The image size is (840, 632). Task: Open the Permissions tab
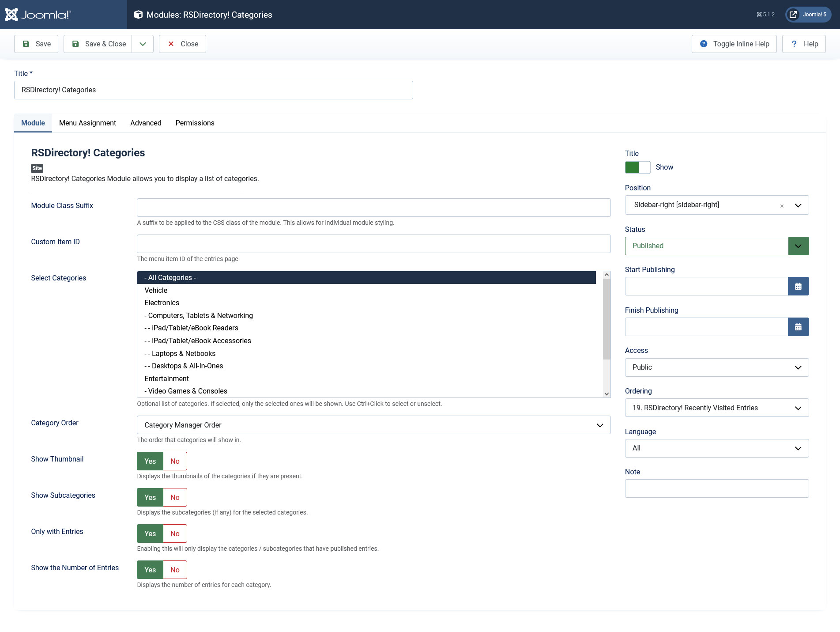[x=195, y=123]
